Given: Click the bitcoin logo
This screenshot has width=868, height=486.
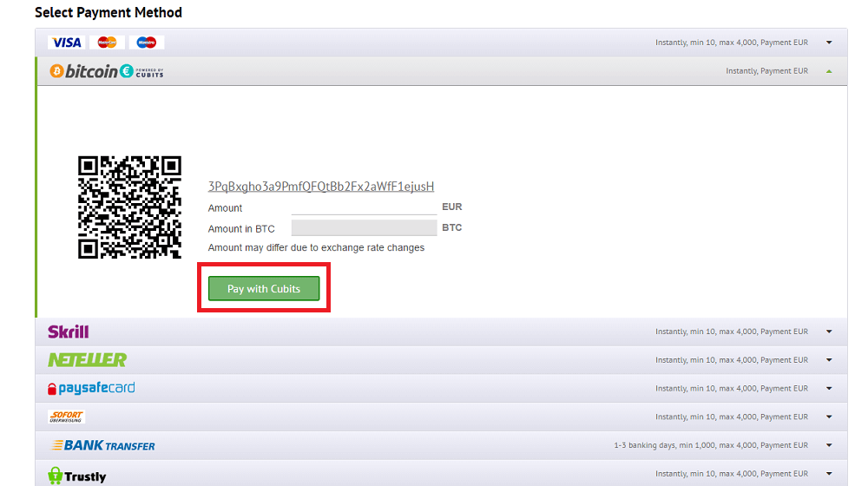Looking at the screenshot, I should click(x=83, y=71).
